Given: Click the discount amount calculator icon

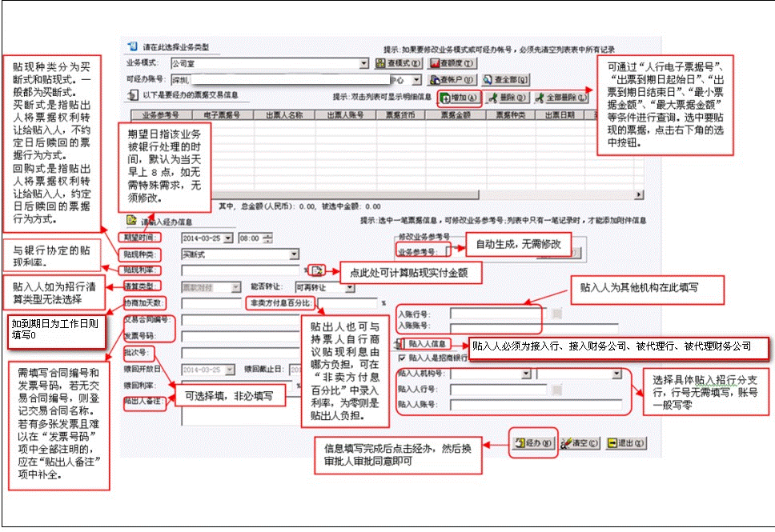Looking at the screenshot, I should click(318, 270).
